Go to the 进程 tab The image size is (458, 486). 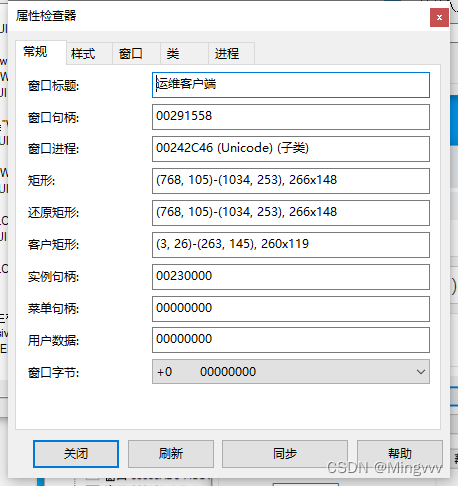click(232, 53)
